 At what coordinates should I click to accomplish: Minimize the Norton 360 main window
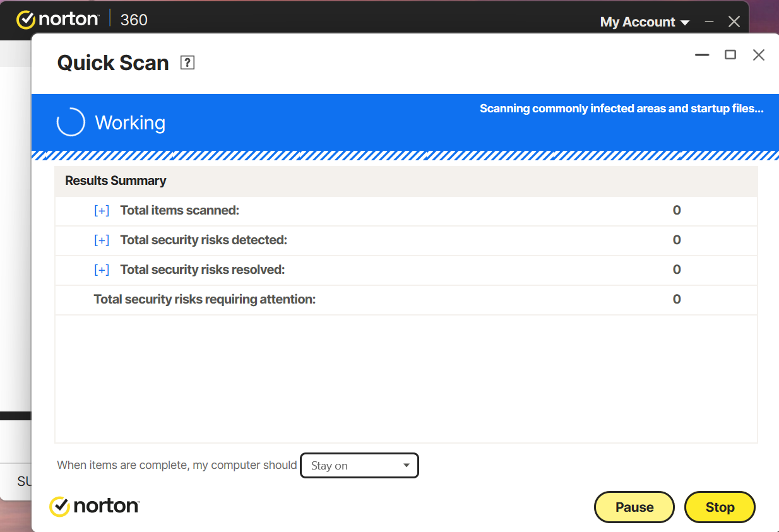710,22
